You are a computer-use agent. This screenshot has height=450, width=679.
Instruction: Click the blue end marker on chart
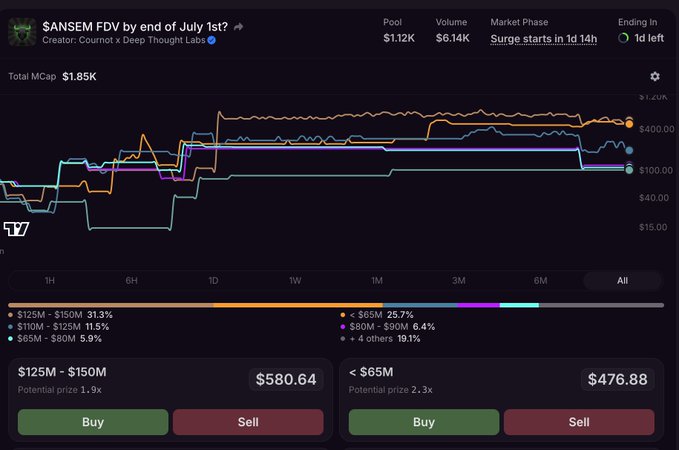pyautogui.click(x=629, y=150)
